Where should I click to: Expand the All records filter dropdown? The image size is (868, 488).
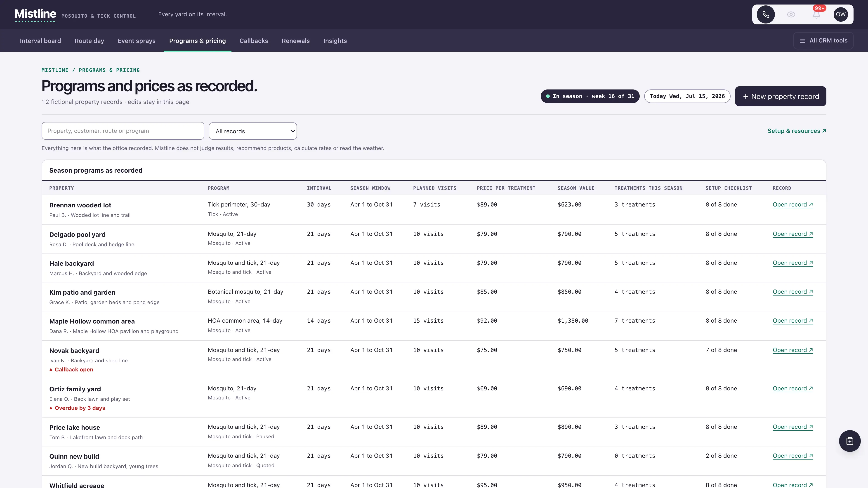[x=253, y=131]
